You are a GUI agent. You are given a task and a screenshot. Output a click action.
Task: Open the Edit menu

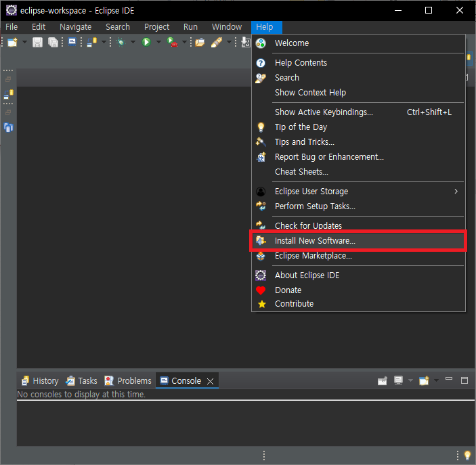click(39, 27)
